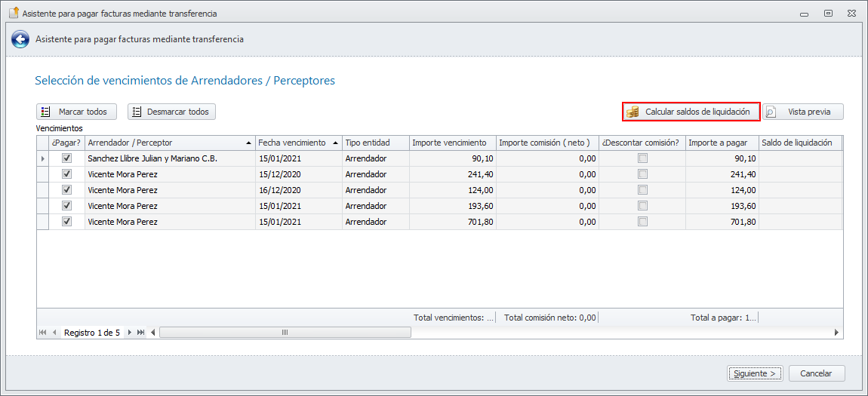Go to the first record
Image resolution: width=868 pixels, height=396 pixels.
[42, 333]
